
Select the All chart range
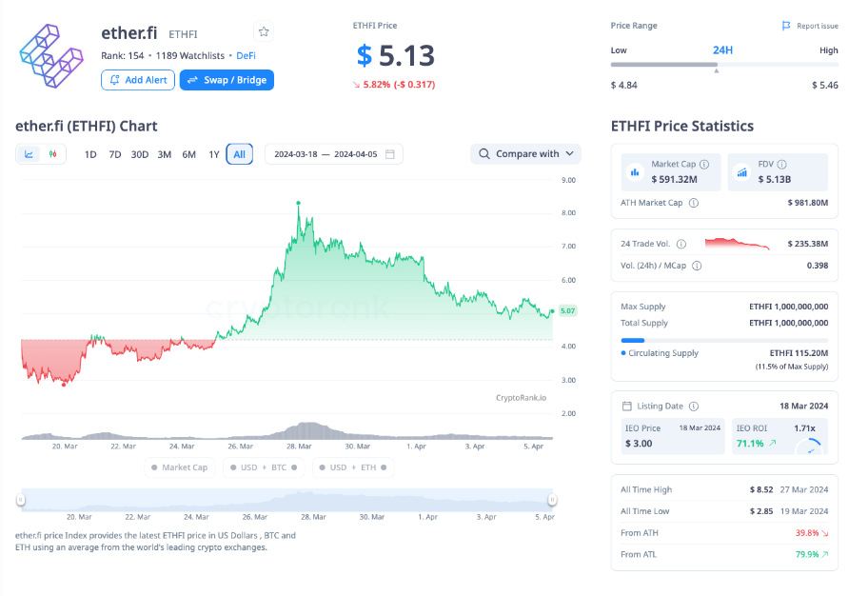coord(239,154)
